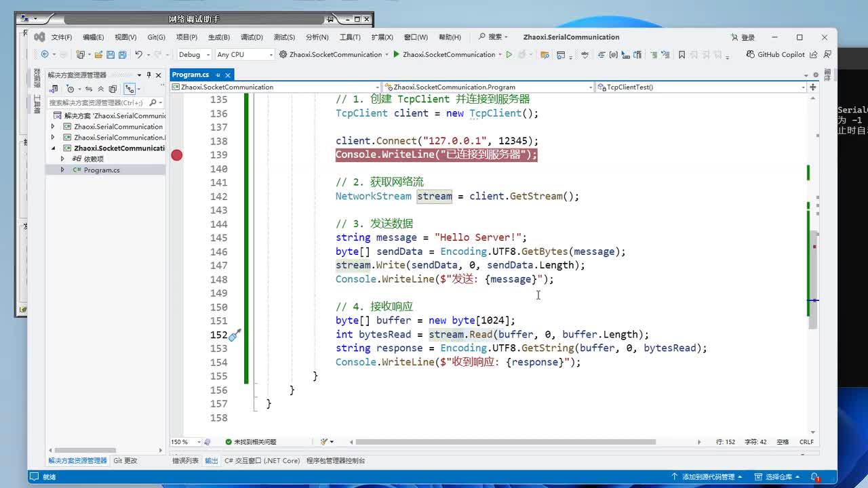Open GitHub Copilot from the toolbar
The height and width of the screenshot is (488, 868).
(775, 54)
